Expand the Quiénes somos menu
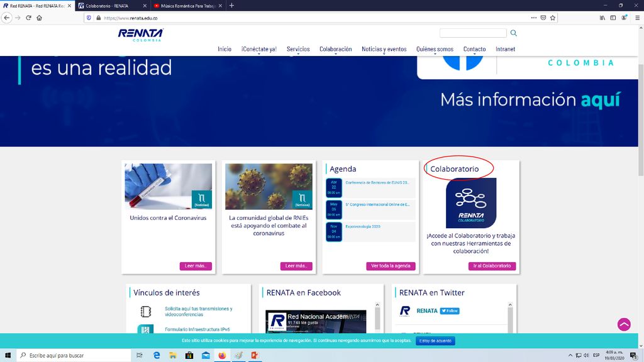Viewport: 644px width, 362px height. coord(435,49)
